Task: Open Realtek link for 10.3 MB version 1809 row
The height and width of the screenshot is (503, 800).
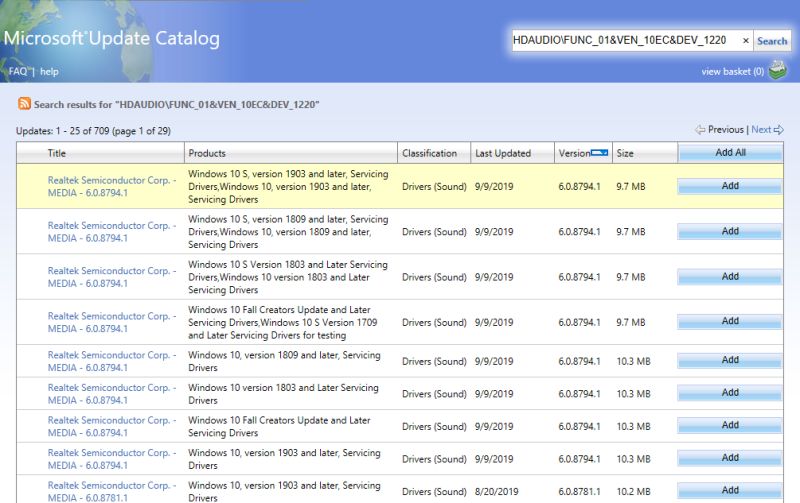Action: click(x=112, y=361)
